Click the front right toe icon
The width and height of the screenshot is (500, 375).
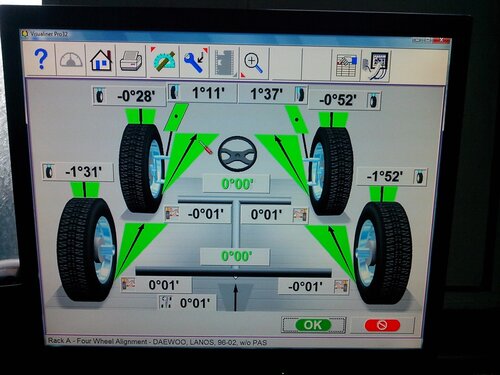click(300, 215)
